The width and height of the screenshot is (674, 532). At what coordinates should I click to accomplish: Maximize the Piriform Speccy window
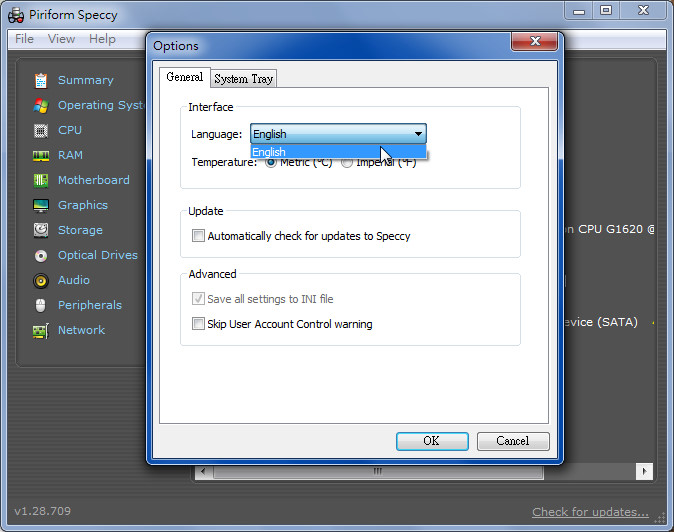click(x=606, y=10)
